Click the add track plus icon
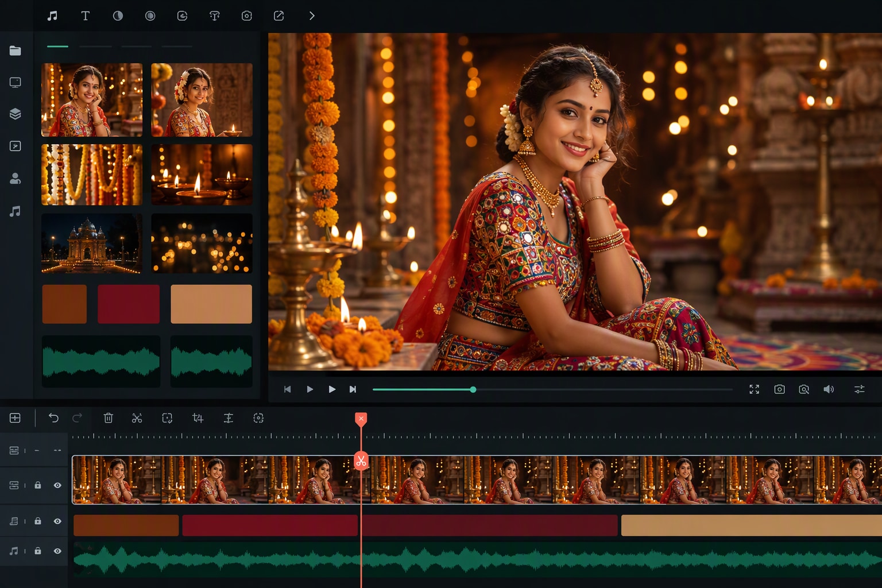The width and height of the screenshot is (882, 588). click(16, 418)
